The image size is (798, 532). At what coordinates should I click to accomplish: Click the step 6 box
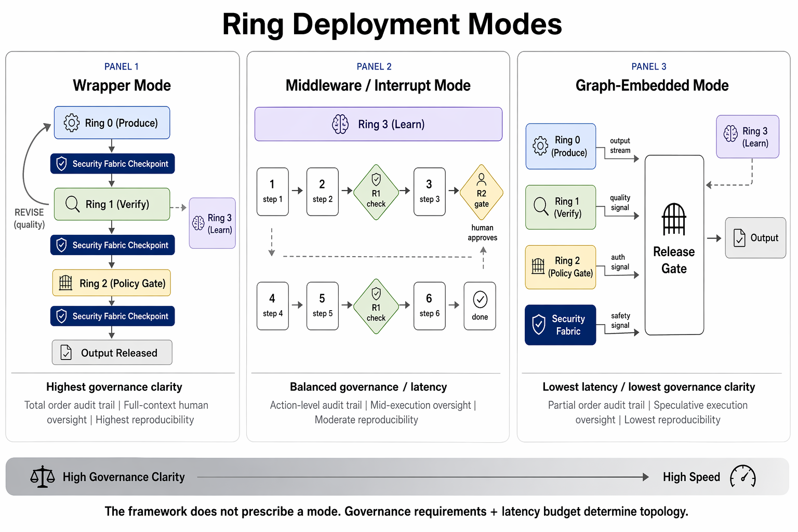pyautogui.click(x=430, y=306)
